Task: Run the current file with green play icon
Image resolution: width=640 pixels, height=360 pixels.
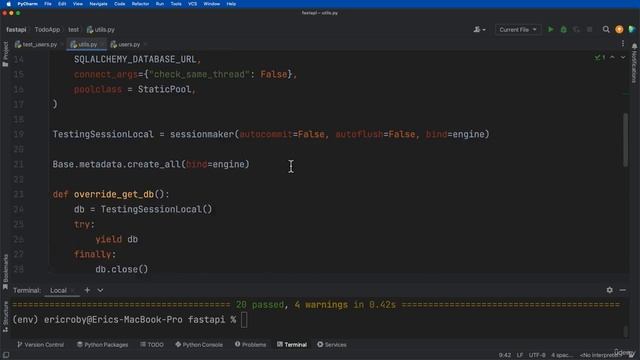Action: tap(551, 29)
